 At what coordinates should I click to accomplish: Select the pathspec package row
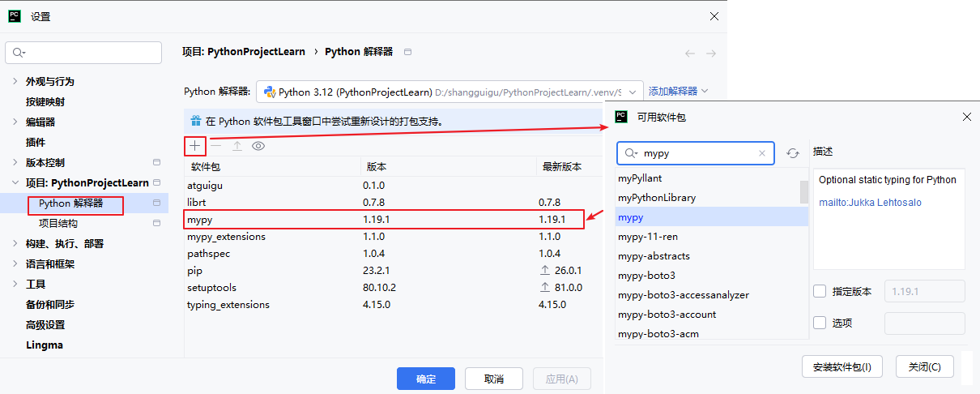[394, 254]
